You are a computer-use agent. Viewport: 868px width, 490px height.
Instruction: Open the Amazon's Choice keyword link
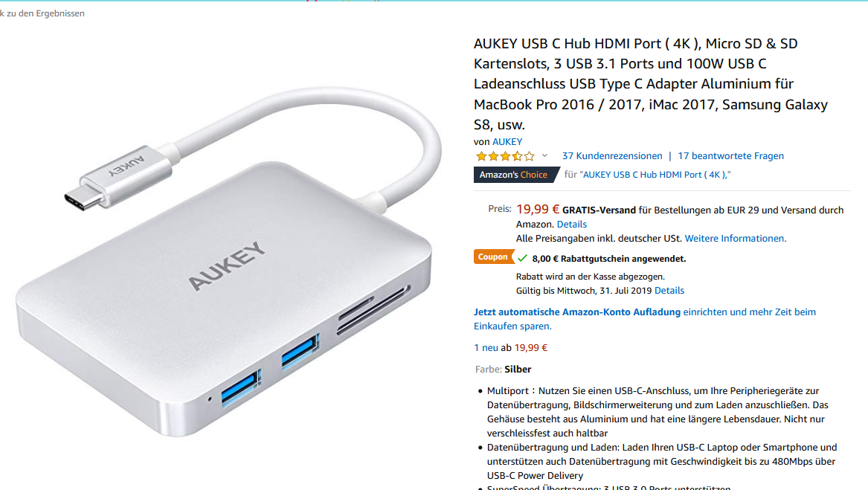pyautogui.click(x=655, y=175)
